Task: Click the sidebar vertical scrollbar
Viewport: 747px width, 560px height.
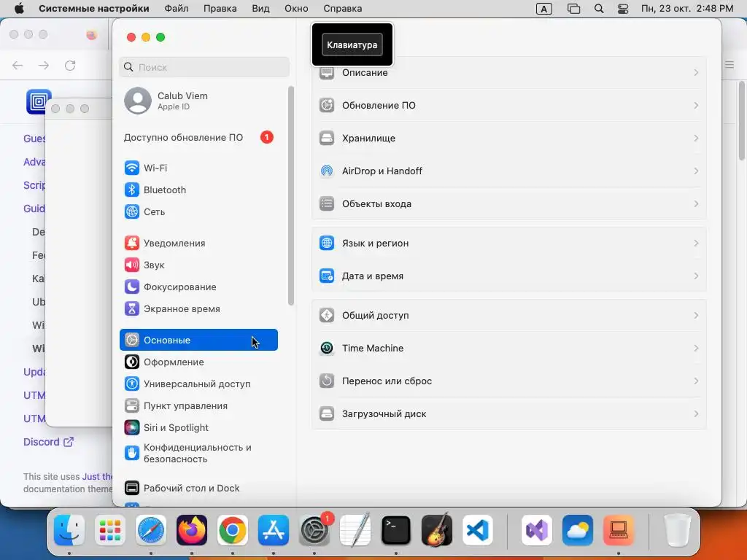Action: point(290,195)
